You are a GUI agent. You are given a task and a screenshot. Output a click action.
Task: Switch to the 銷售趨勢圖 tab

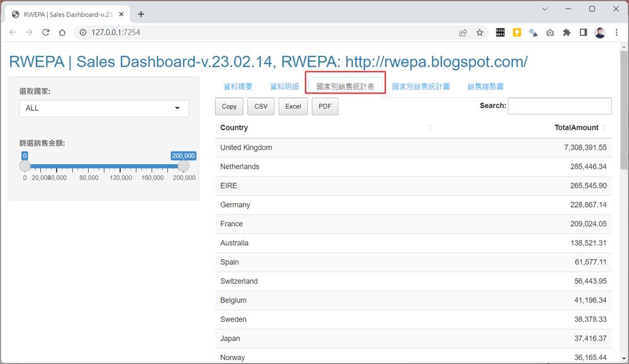click(x=485, y=87)
